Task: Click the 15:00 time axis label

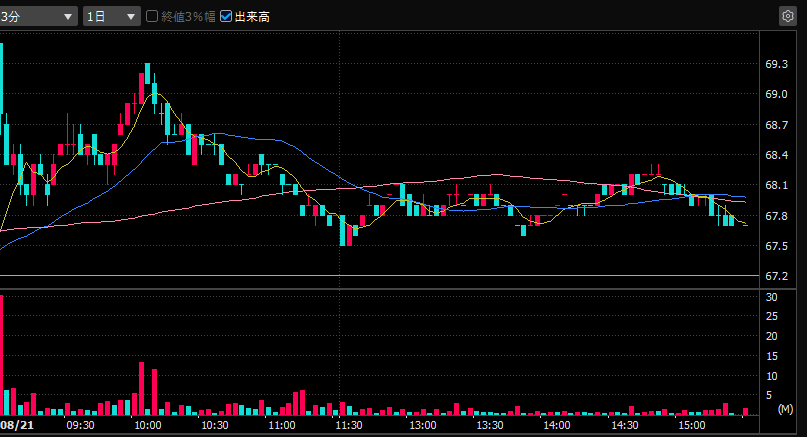Action: pyautogui.click(x=691, y=425)
